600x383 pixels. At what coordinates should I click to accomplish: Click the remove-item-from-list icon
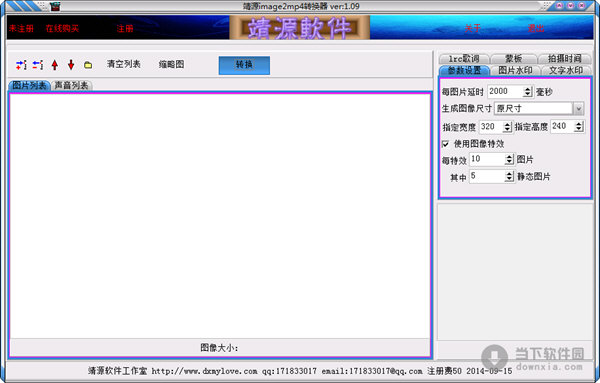[x=38, y=65]
